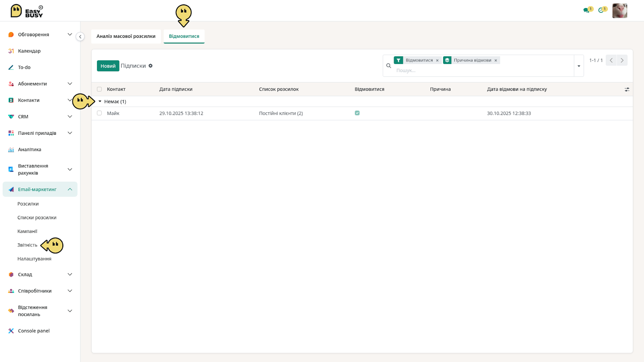Open Аналітика in the sidebar

point(29,150)
